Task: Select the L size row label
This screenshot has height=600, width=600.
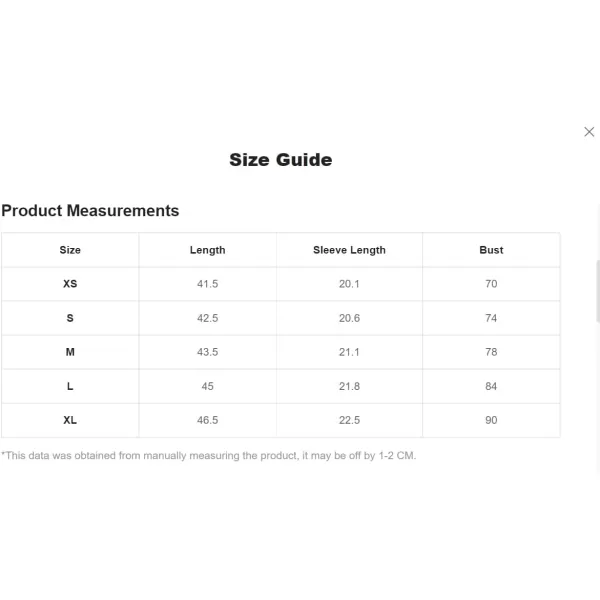Action: pyautogui.click(x=70, y=386)
